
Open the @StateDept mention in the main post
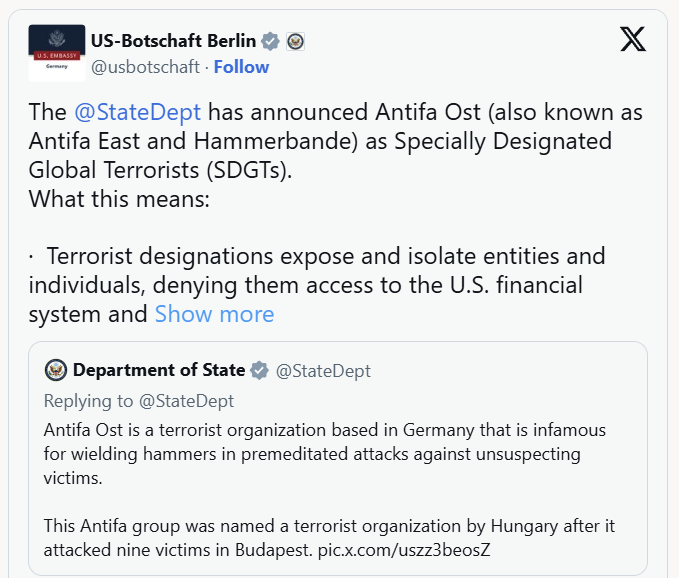coord(137,112)
